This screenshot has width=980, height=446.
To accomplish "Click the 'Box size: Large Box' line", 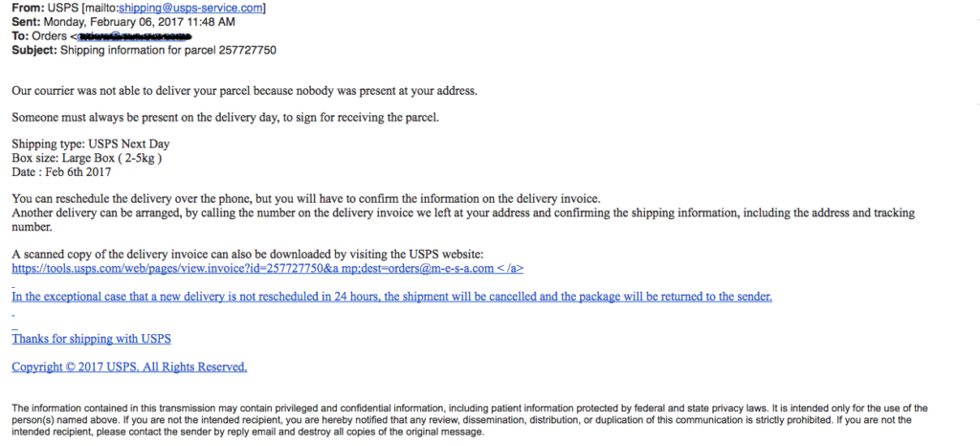I will click(x=86, y=158).
